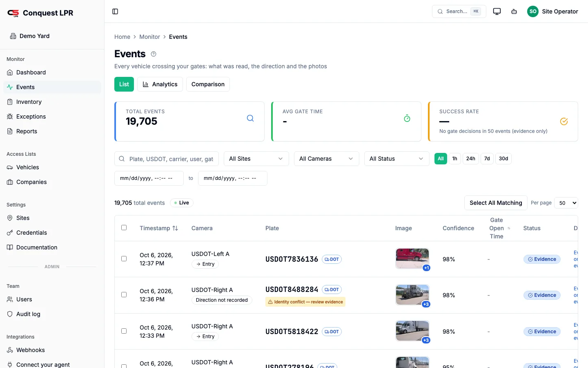Screen dimensions: 588x368
Task: Go to Inventory in sidebar
Action: point(52,102)
